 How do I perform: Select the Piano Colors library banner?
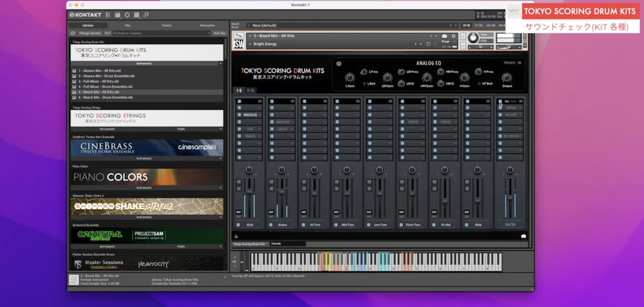(x=147, y=177)
